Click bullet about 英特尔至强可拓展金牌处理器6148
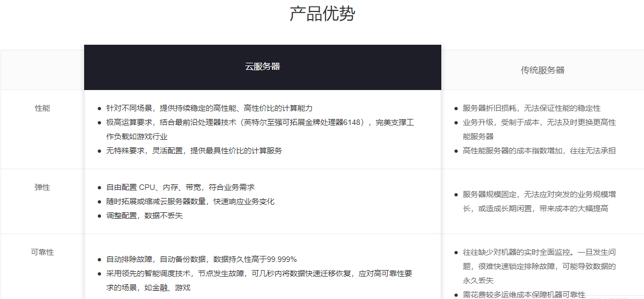 pyautogui.click(x=259, y=130)
